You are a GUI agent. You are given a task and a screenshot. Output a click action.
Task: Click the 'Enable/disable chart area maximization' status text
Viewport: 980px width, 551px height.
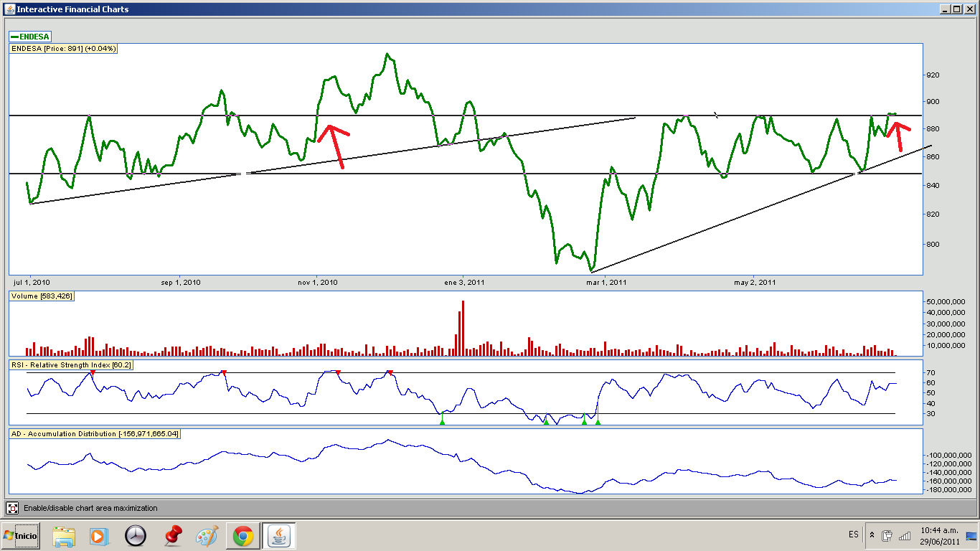pos(90,508)
